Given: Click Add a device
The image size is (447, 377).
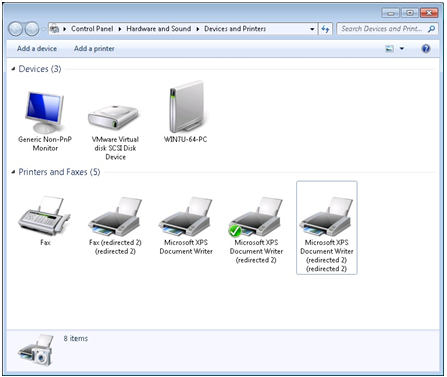Looking at the screenshot, I should (x=37, y=49).
